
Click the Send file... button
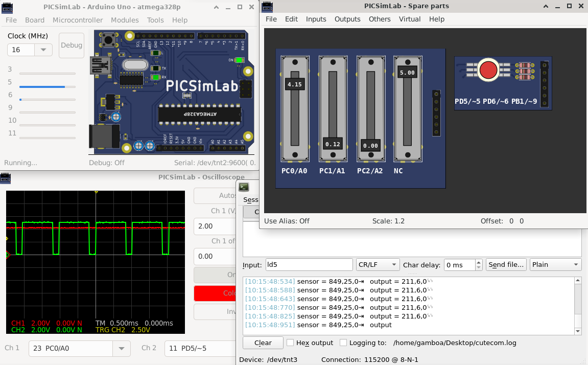point(506,264)
